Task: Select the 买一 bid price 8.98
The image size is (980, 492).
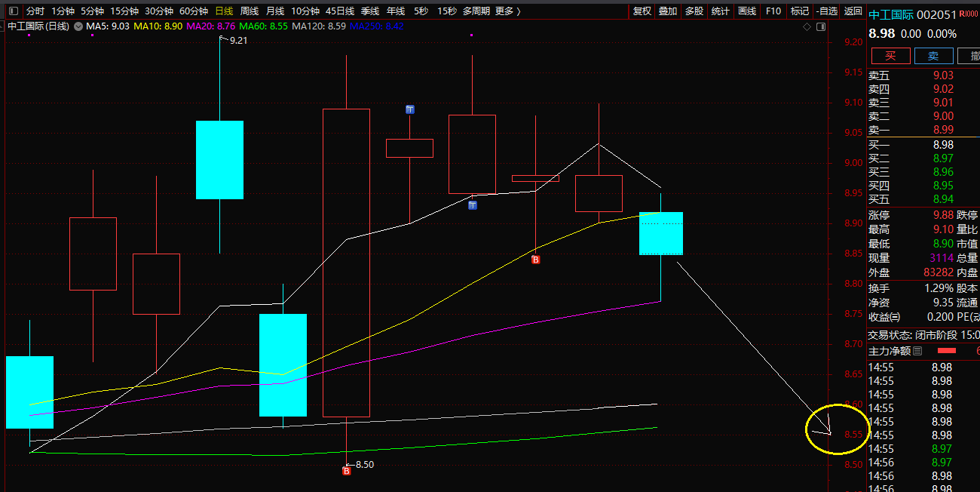Action: (943, 145)
